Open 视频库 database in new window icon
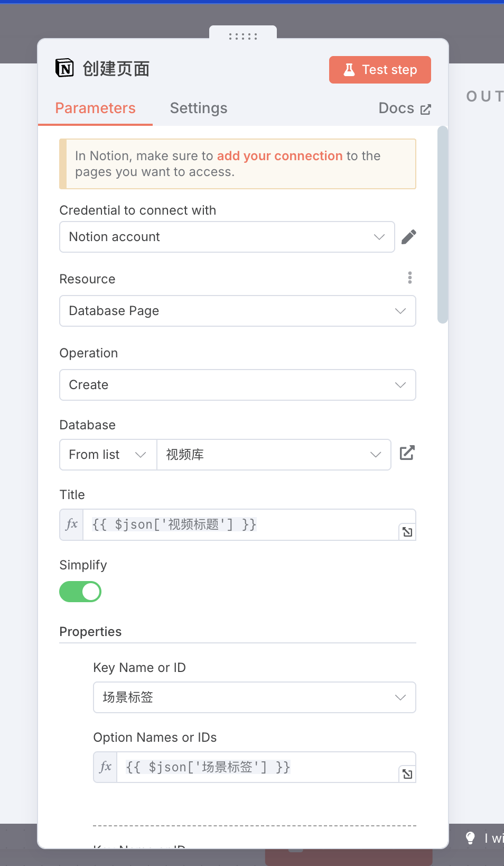Viewport: 504px width, 866px height. click(407, 453)
